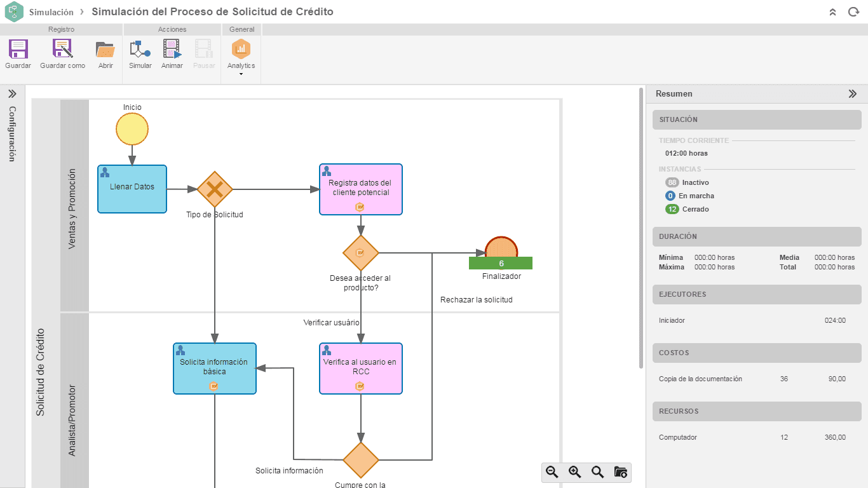The width and height of the screenshot is (868, 488).
Task: Click the RECURSOS section header
Action: point(757,411)
